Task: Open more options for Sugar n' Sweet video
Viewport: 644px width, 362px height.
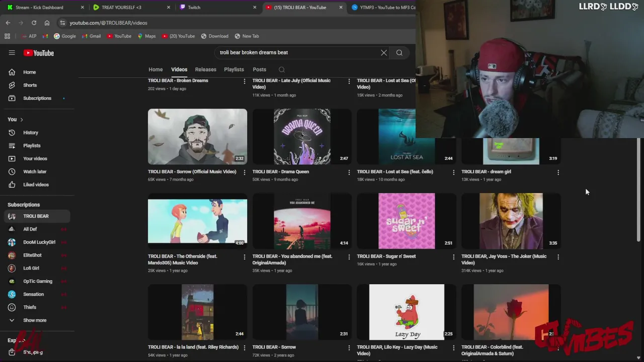Action: click(x=454, y=256)
